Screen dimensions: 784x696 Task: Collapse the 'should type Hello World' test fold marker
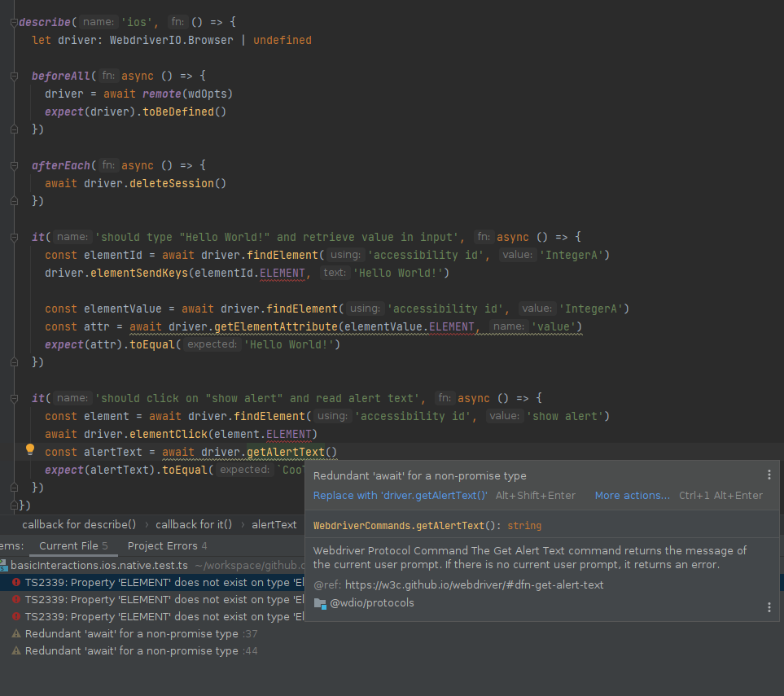(x=14, y=237)
